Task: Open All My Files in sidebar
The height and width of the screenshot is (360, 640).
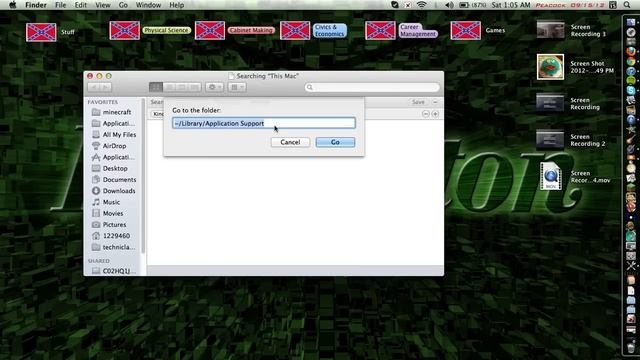Action: tap(113, 134)
